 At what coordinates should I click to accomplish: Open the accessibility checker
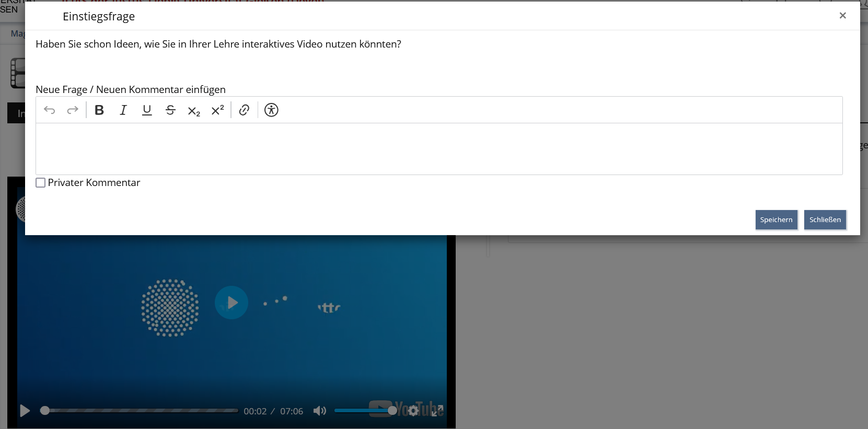(x=271, y=110)
